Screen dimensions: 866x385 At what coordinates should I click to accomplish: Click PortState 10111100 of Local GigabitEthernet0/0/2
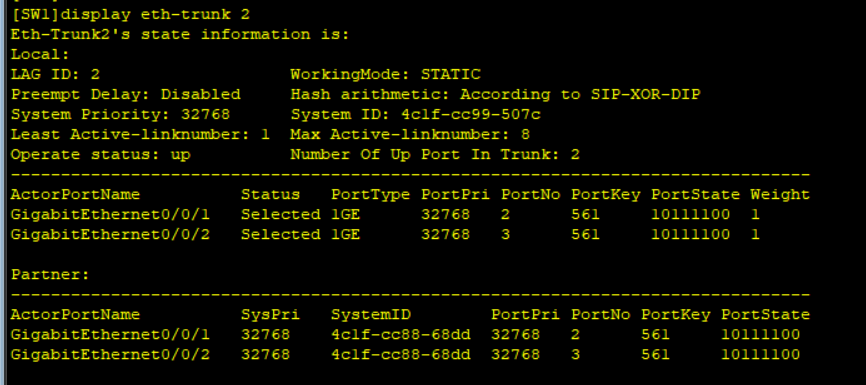coord(690,234)
